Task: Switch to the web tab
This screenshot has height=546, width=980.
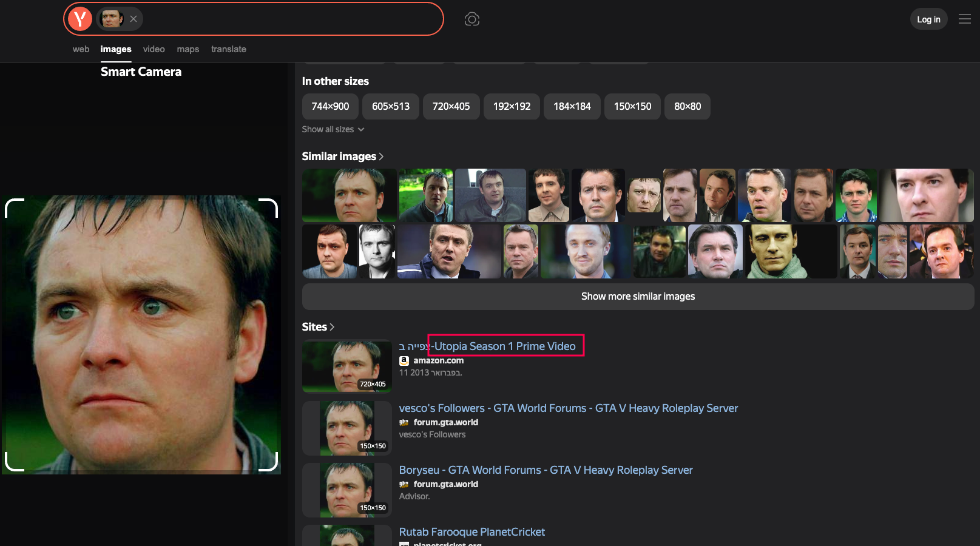Action: click(x=81, y=49)
